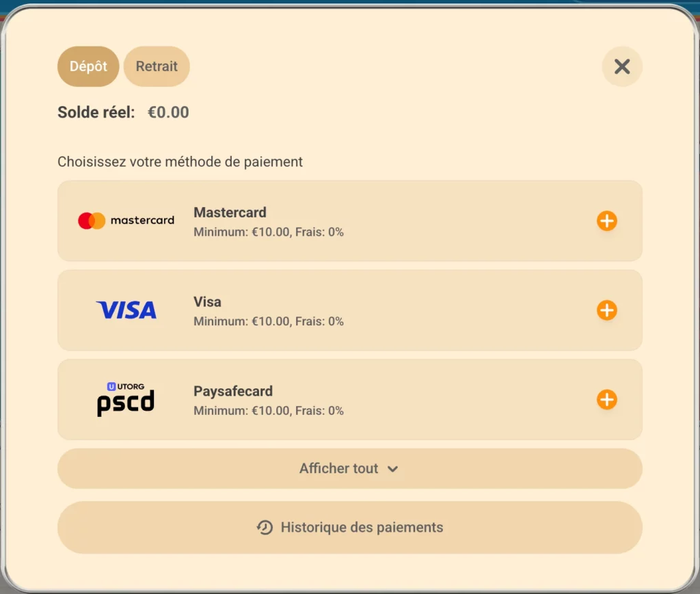Open Historique des paiements
The height and width of the screenshot is (594, 700).
[x=349, y=528]
